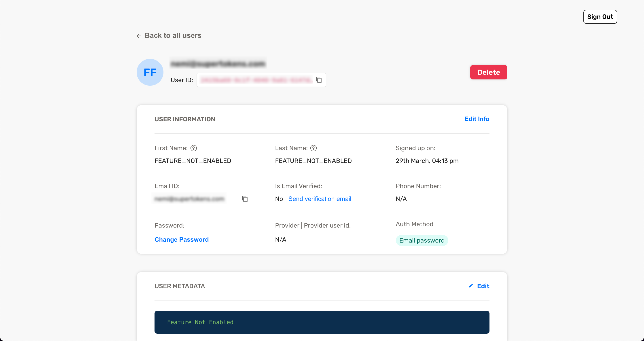Click Back to all users navigation link
The height and width of the screenshot is (341, 644).
(169, 36)
